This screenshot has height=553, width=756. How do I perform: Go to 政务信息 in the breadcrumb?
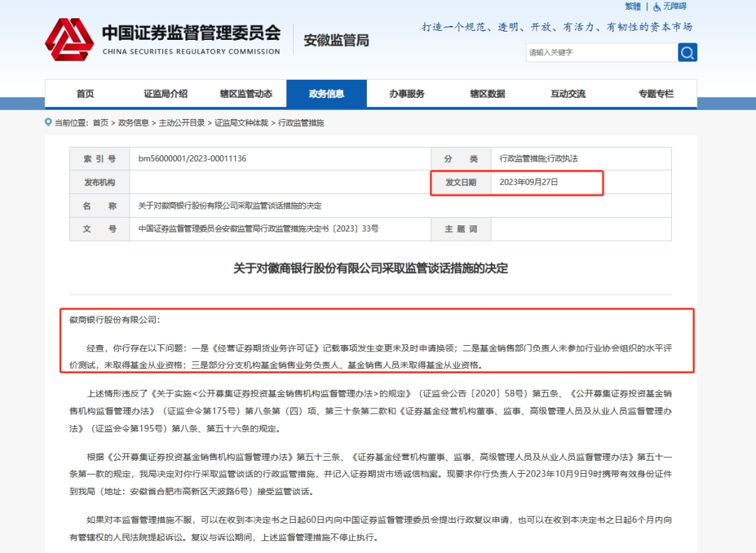tap(134, 123)
